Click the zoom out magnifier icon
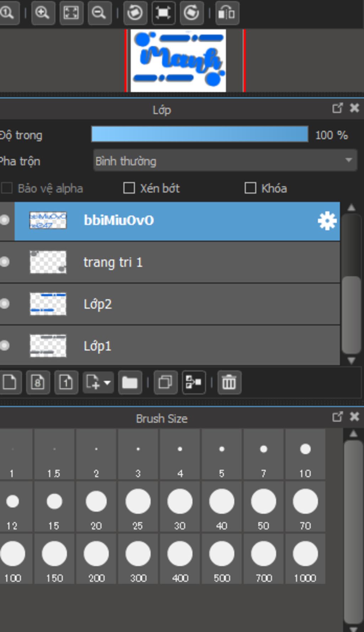The image size is (364, 632). 99,13
